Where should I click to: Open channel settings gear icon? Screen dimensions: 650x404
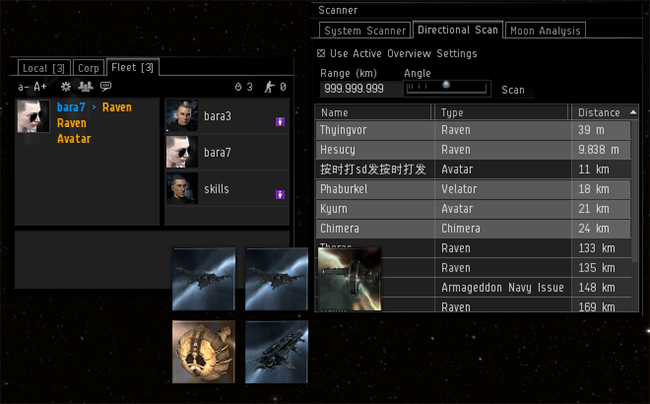click(x=65, y=87)
